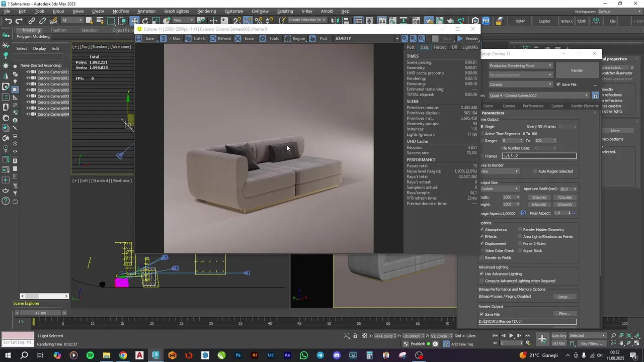This screenshot has width=644, height=362.
Task: Zoom out of the rendered image
Action: point(413,39)
